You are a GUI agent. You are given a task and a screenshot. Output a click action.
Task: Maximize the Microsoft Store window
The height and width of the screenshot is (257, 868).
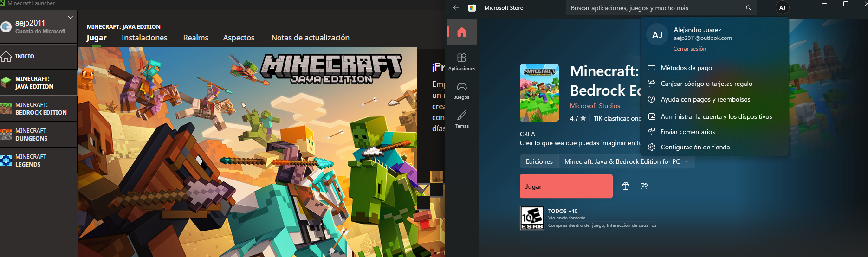(846, 4)
